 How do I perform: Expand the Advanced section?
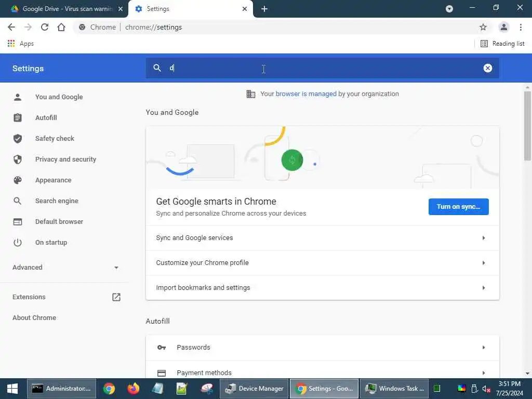[x=65, y=268]
